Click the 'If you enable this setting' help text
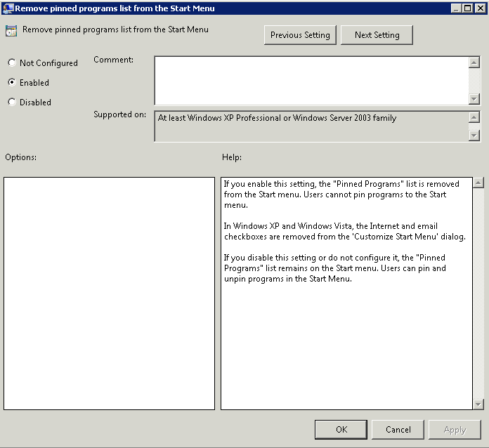This screenshot has height=448, width=489. click(341, 195)
